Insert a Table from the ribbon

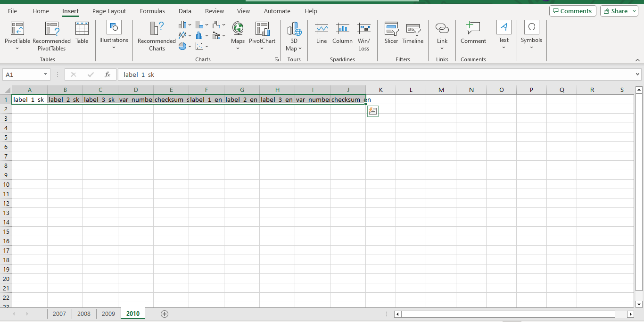pyautogui.click(x=82, y=29)
